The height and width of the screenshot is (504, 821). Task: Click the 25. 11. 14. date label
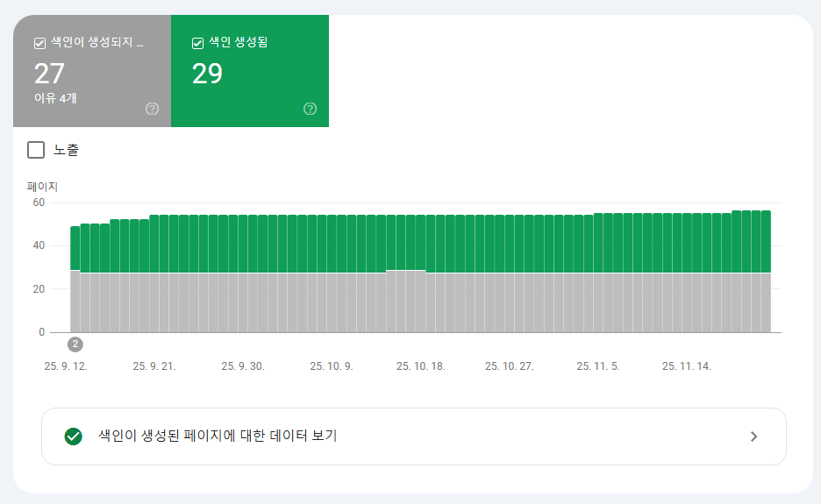686,366
